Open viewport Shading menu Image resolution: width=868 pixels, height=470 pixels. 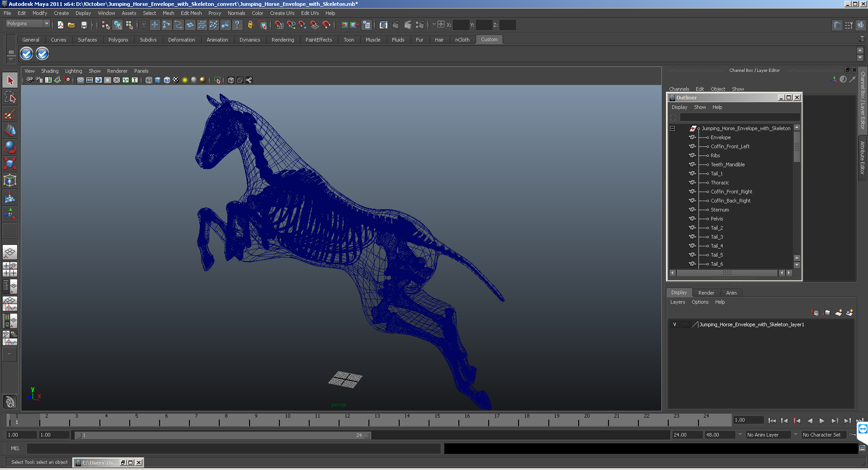(x=50, y=71)
